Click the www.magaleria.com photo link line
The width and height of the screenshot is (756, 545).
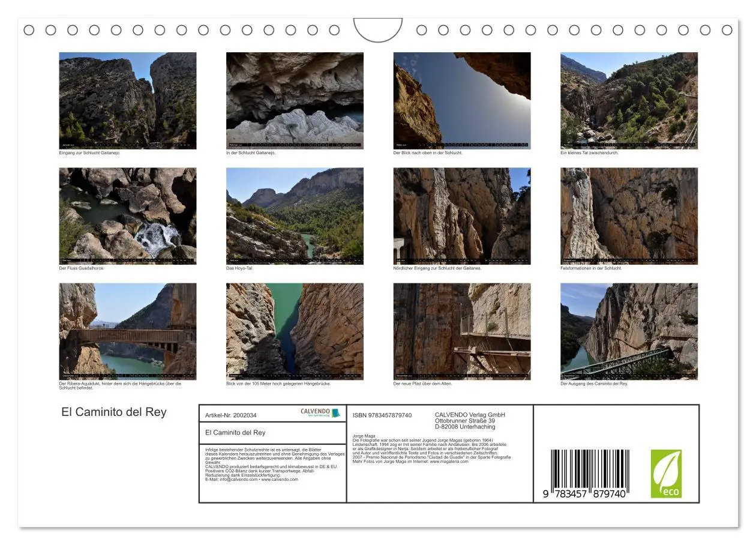click(410, 461)
